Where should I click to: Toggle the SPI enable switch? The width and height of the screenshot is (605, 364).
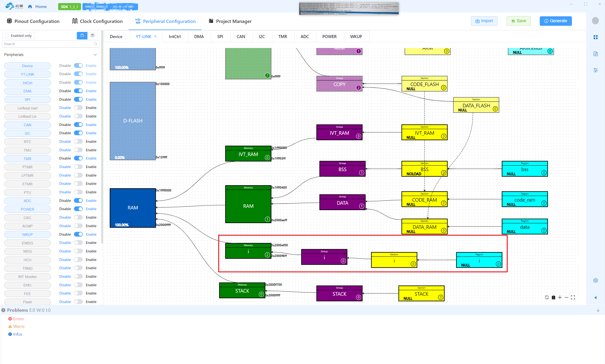point(78,99)
